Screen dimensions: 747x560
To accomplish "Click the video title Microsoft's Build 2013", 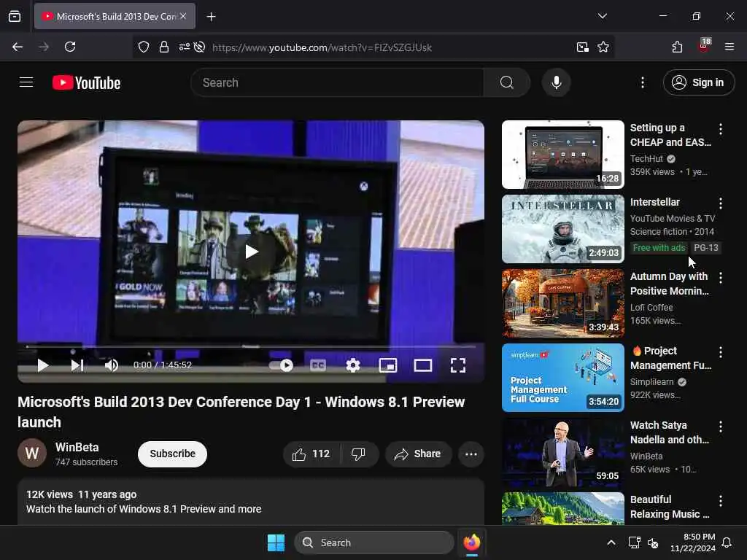I will (x=241, y=412).
